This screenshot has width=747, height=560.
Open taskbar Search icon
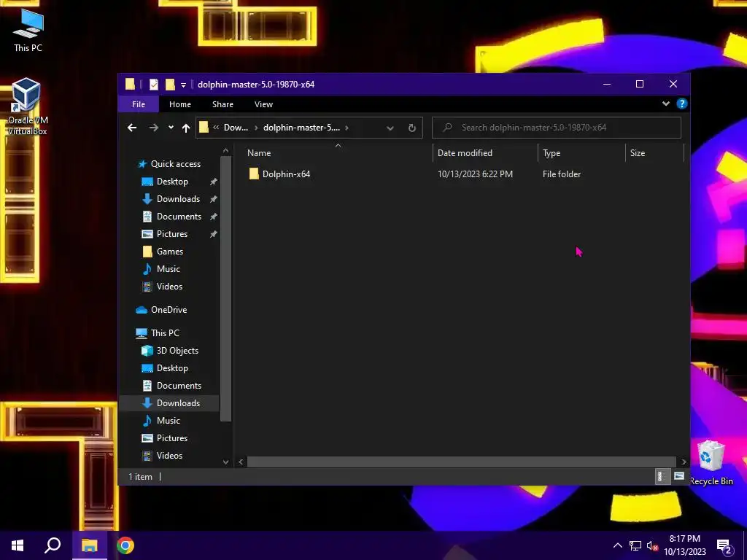coord(53,545)
